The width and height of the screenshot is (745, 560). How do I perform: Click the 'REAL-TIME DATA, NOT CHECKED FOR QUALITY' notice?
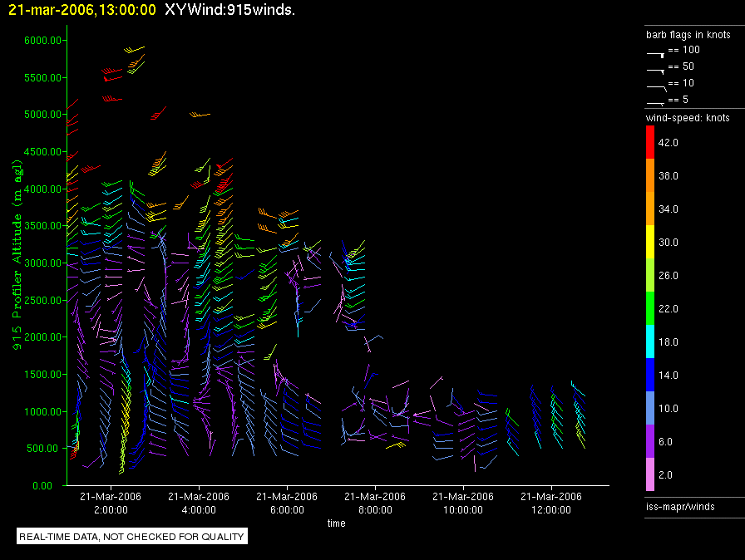click(x=131, y=536)
